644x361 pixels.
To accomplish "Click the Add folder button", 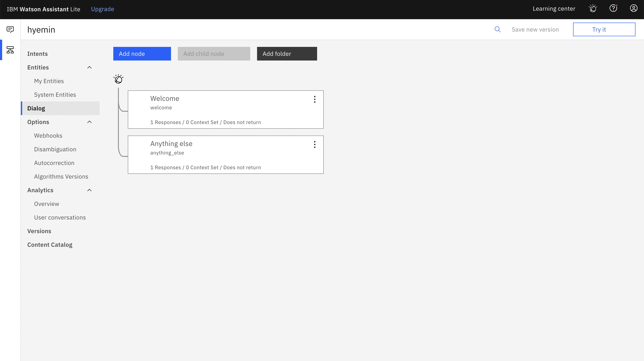I will 287,53.
